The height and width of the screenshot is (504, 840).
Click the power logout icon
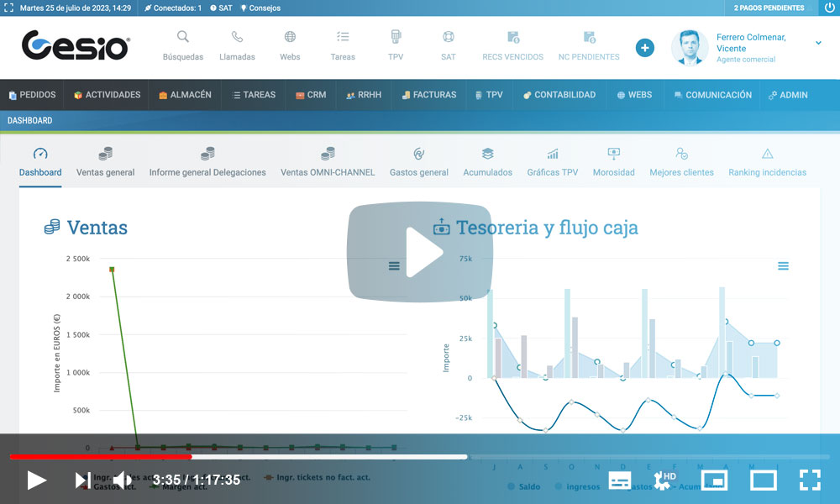pos(829,8)
